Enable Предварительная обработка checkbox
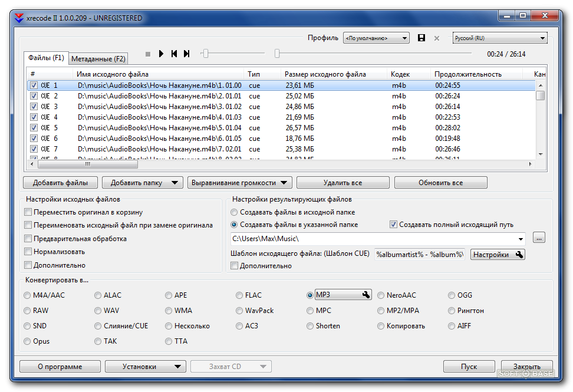Viewport: 573px width, 392px height. [28, 239]
